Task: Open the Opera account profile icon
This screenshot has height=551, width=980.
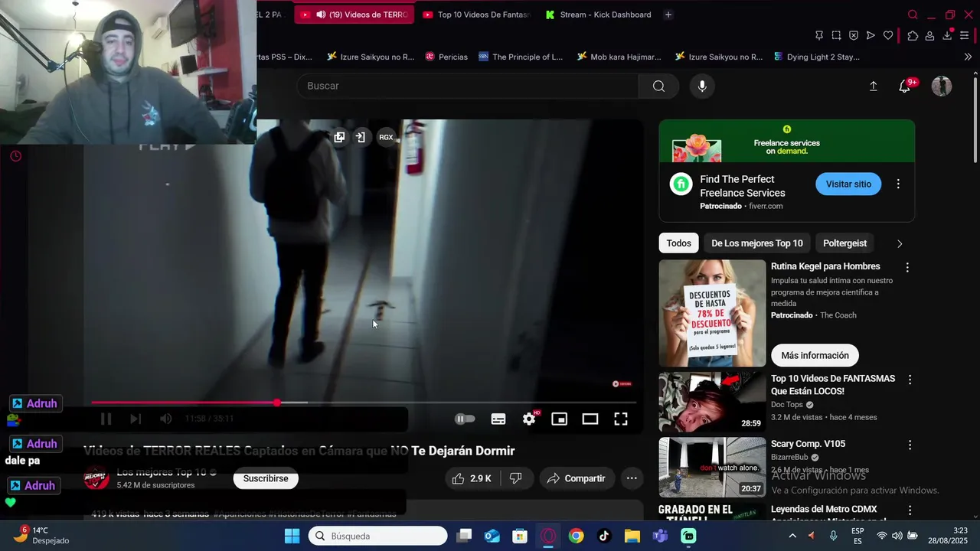Action: point(929,35)
